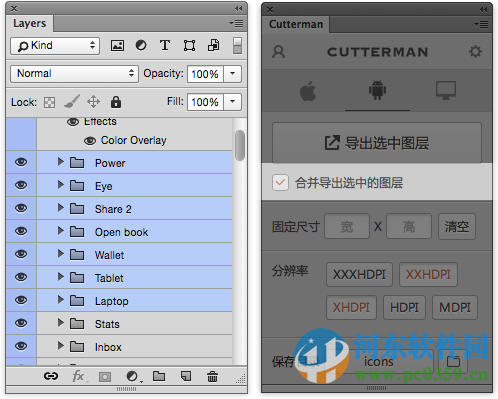This screenshot has width=498, height=399.
Task: Open Cutterman user account icon
Action: 278,52
